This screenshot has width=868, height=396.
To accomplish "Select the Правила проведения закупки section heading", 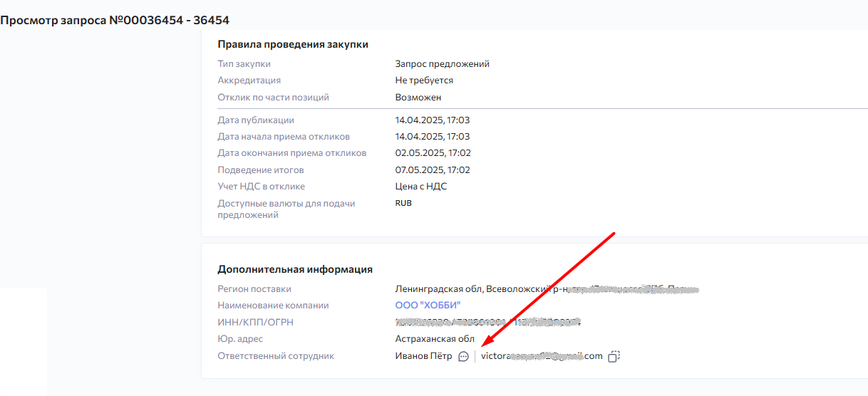I will pyautogui.click(x=293, y=44).
